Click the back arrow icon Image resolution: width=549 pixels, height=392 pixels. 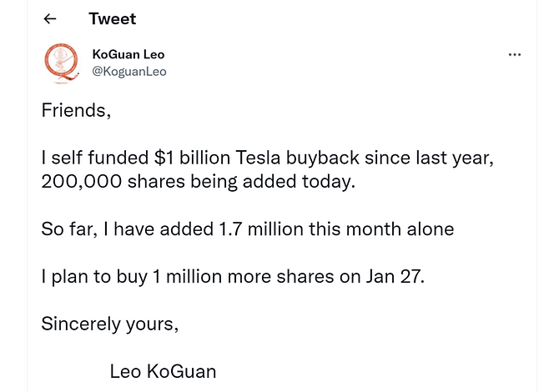[x=50, y=19]
